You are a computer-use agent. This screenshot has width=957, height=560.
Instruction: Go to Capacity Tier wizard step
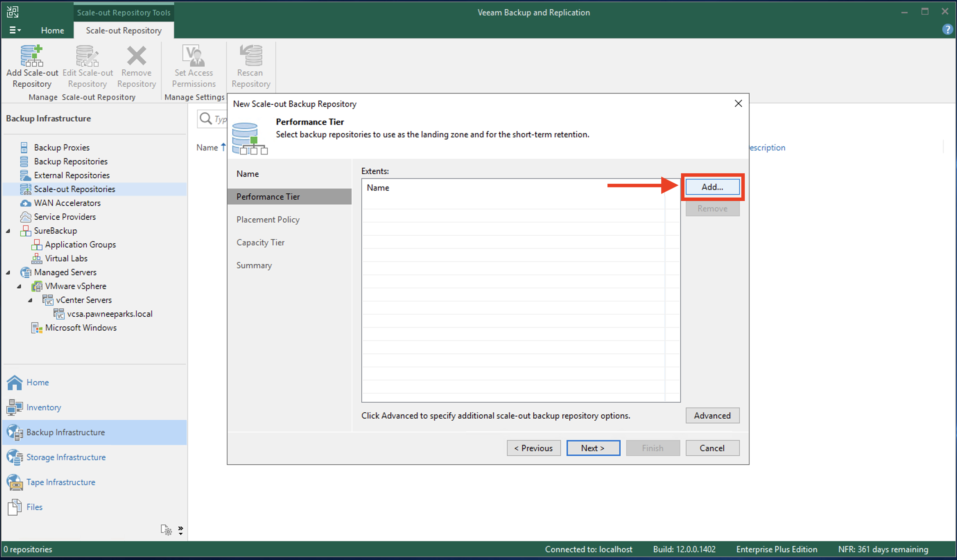pyautogui.click(x=260, y=242)
